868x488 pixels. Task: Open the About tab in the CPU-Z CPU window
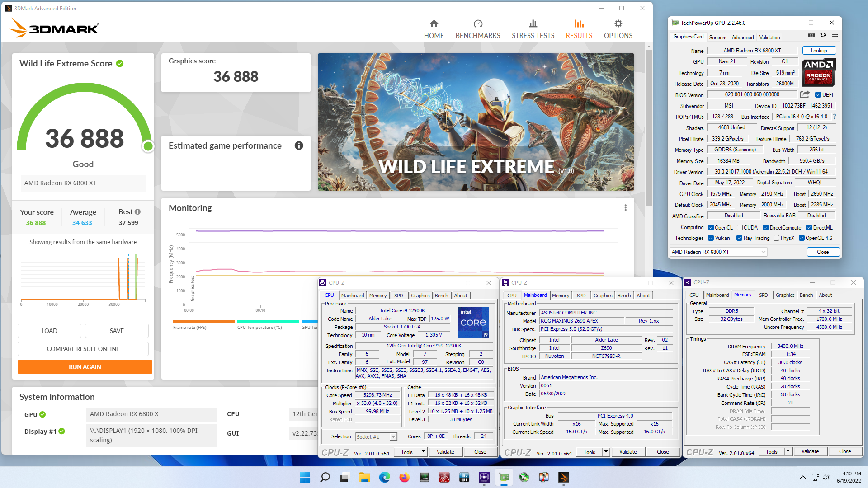(461, 296)
